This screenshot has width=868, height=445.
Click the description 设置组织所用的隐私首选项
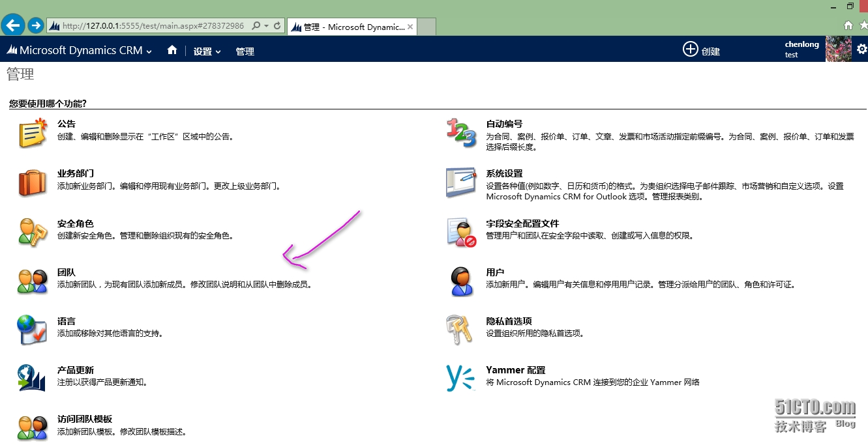pyautogui.click(x=535, y=334)
